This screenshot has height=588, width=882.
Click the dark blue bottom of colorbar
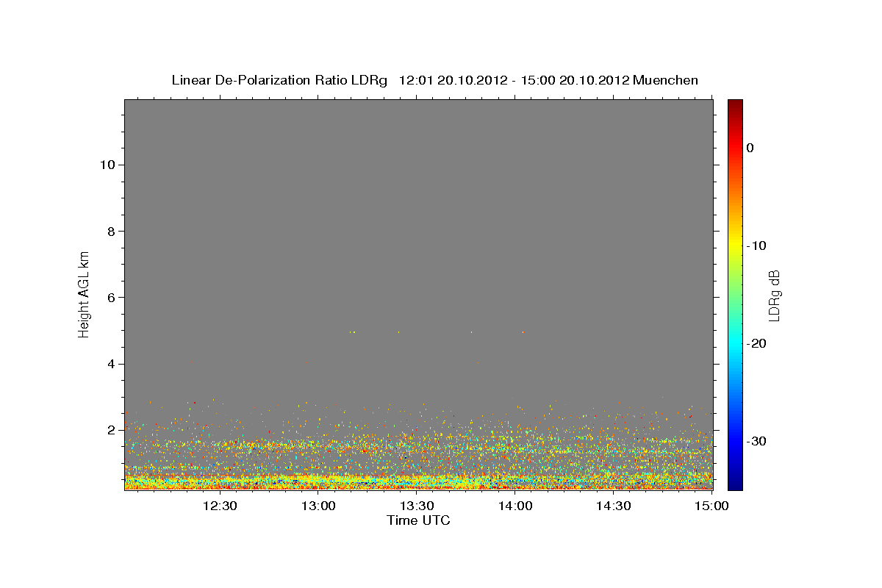click(735, 484)
